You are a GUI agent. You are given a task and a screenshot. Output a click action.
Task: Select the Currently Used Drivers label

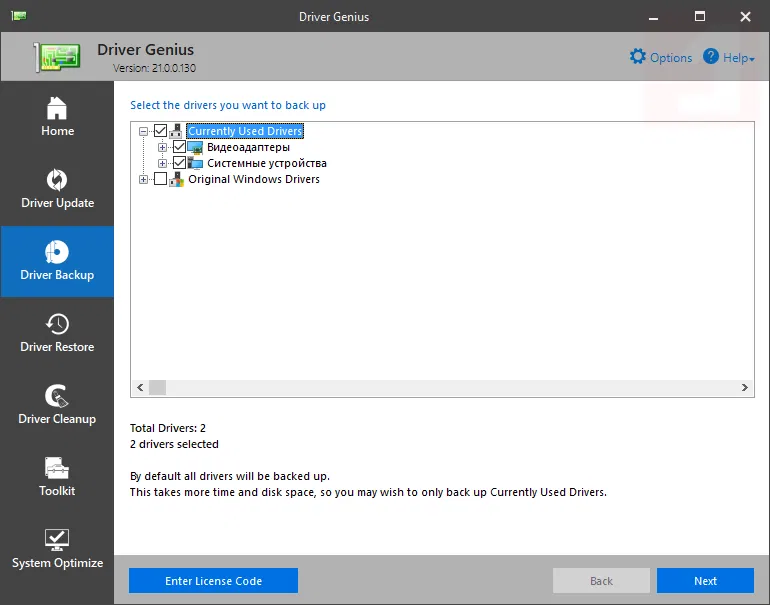click(245, 131)
